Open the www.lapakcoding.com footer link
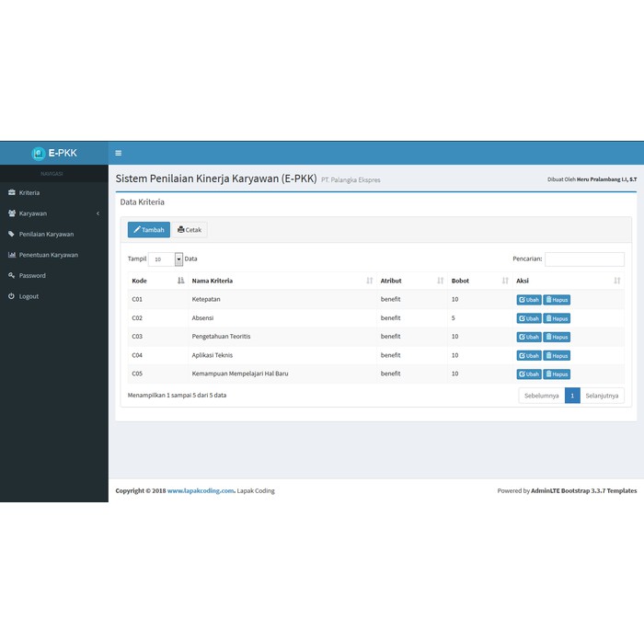Screen dimensions: 644x644 point(201,491)
